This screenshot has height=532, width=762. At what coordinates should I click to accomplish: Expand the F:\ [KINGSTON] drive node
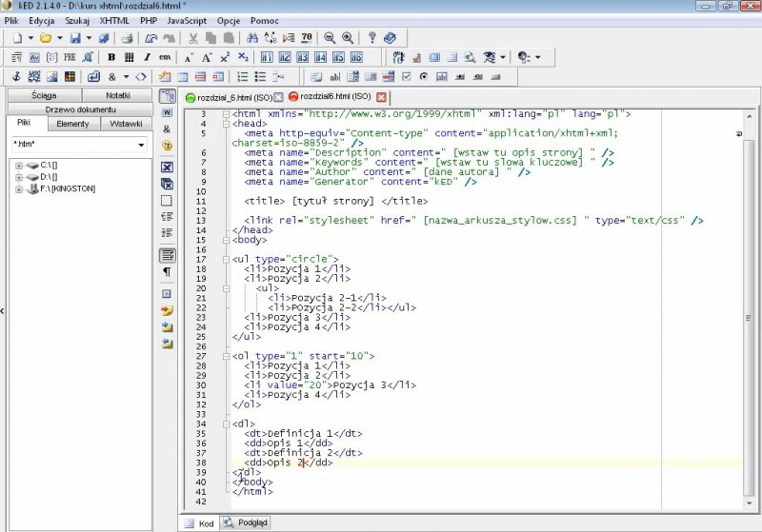(x=19, y=188)
